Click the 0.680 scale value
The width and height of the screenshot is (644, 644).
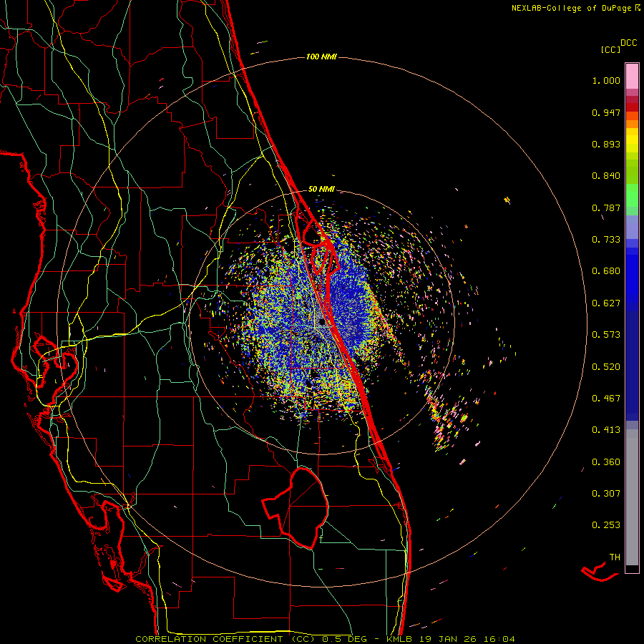click(x=606, y=271)
